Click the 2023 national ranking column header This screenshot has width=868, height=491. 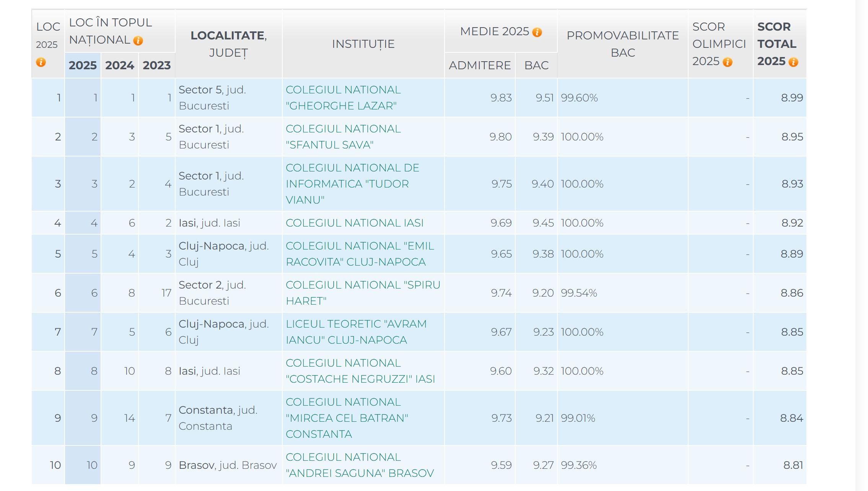(x=157, y=65)
